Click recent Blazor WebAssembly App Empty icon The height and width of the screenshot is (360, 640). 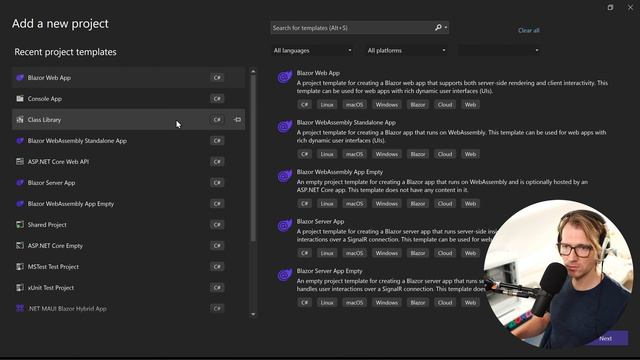click(20, 204)
